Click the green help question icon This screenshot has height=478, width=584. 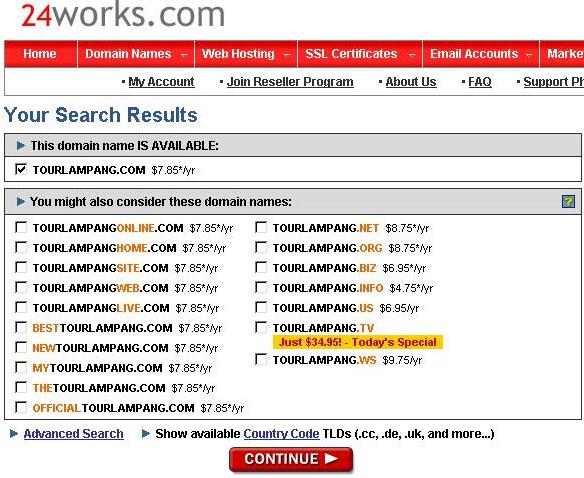pos(568,202)
